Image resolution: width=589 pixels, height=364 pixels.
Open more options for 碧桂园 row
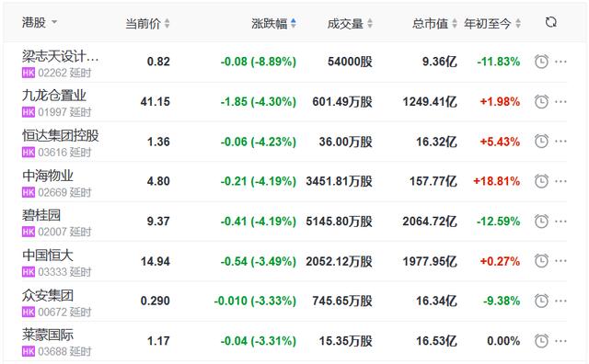coord(560,221)
